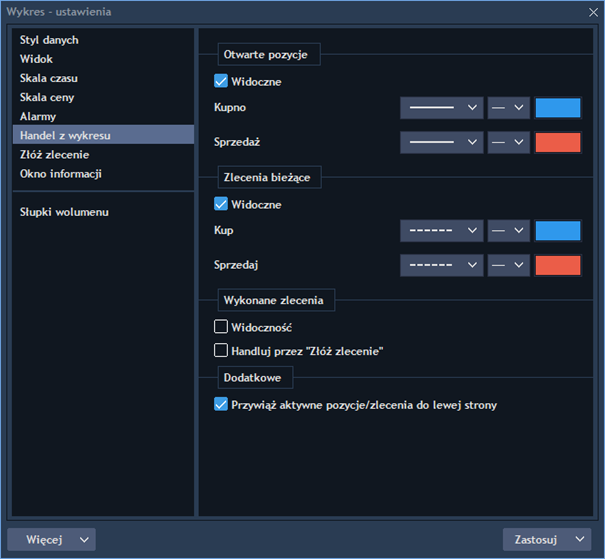Go to Skala ceny settings
The height and width of the screenshot is (559, 605).
(x=47, y=97)
